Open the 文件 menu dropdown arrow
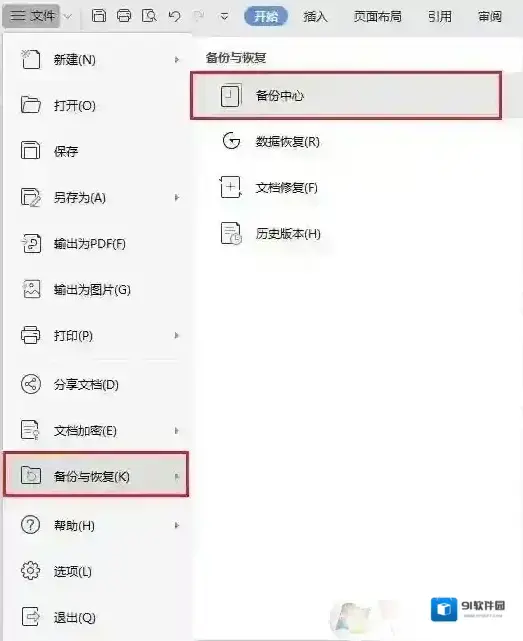The height and width of the screenshot is (641, 523). (x=68, y=16)
